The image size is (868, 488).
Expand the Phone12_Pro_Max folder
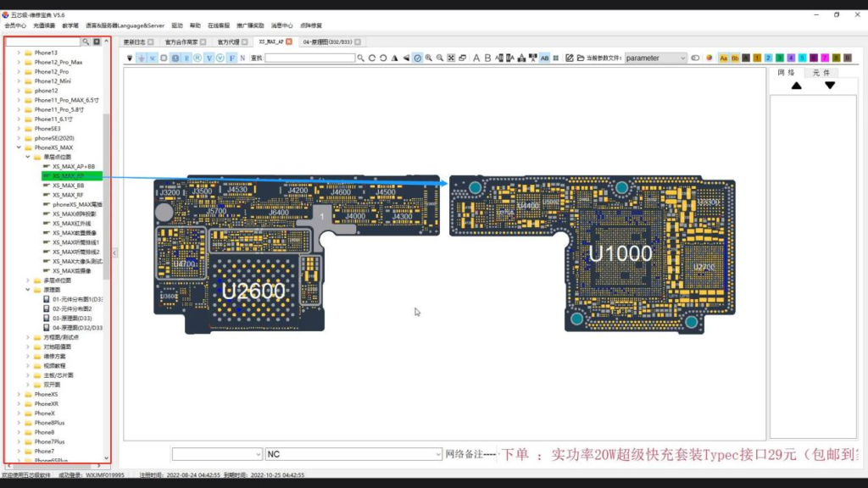(x=19, y=62)
